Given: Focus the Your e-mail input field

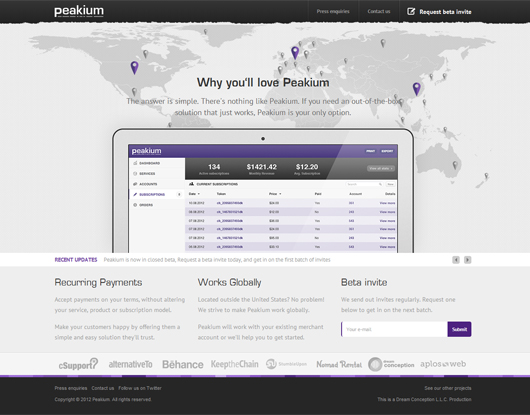Looking at the screenshot, I should [394, 329].
